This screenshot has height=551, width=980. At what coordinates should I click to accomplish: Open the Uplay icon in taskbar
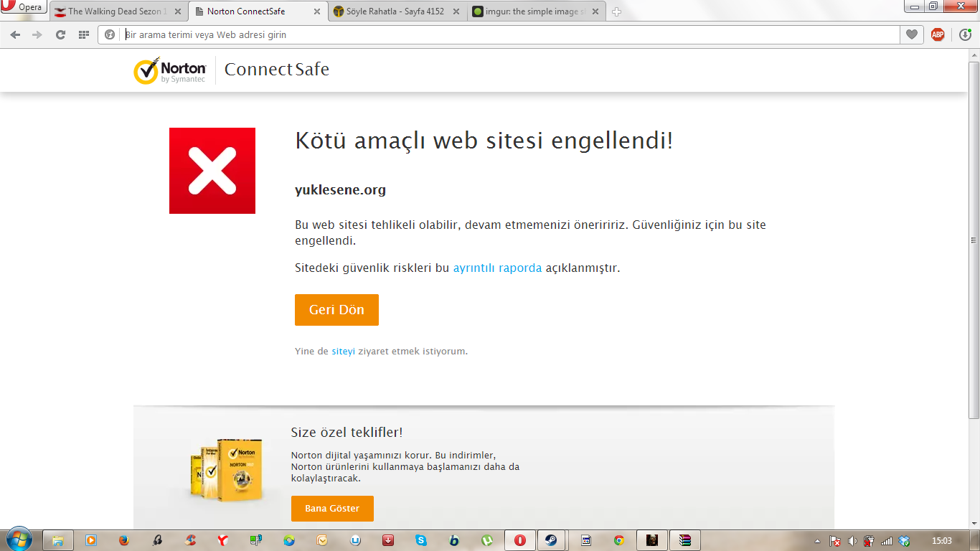[355, 540]
